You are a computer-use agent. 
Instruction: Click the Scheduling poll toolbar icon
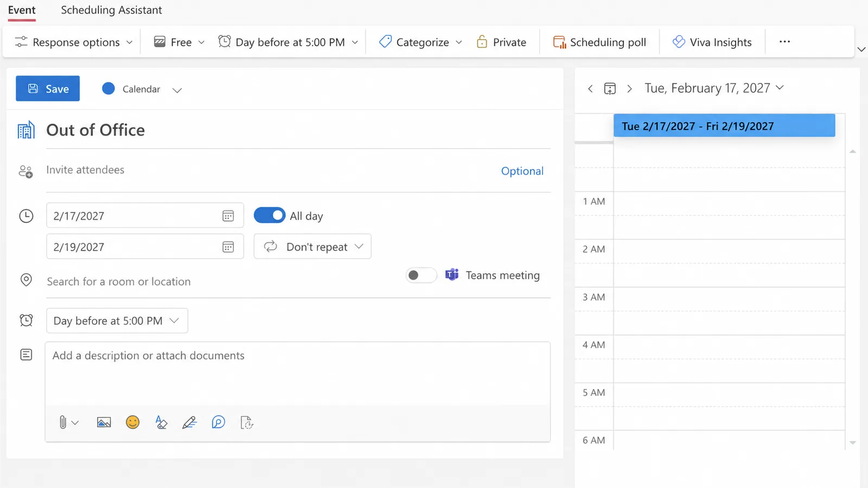[559, 42]
